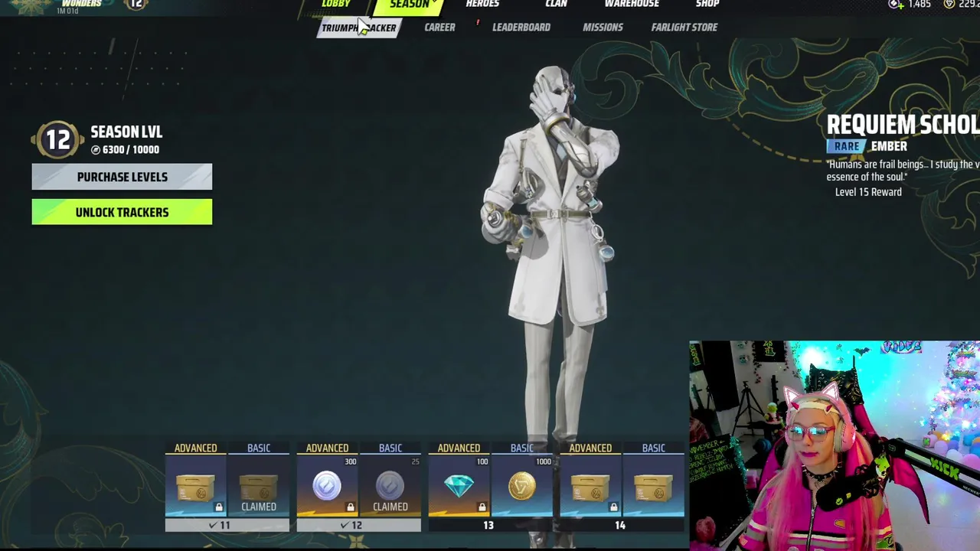
Task: Click the level 13 marker
Action: (488, 525)
